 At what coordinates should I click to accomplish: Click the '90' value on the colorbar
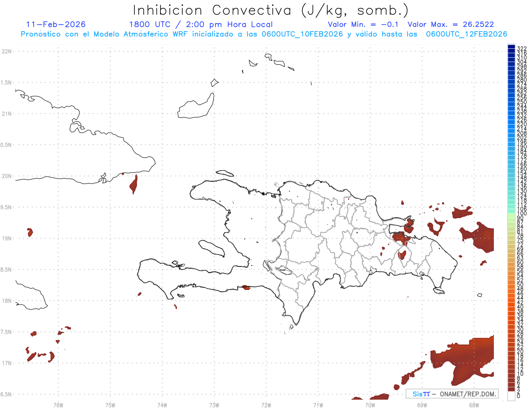tap(520, 218)
